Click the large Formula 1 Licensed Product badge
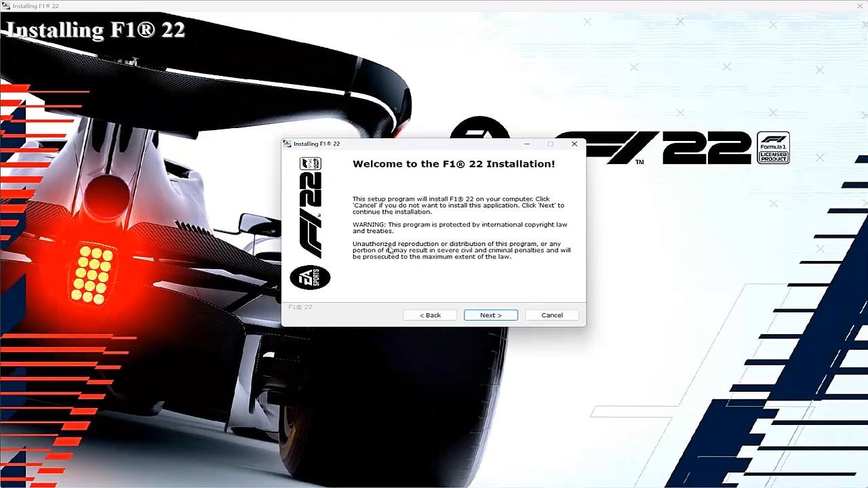The height and width of the screenshot is (488, 868). pyautogui.click(x=774, y=148)
